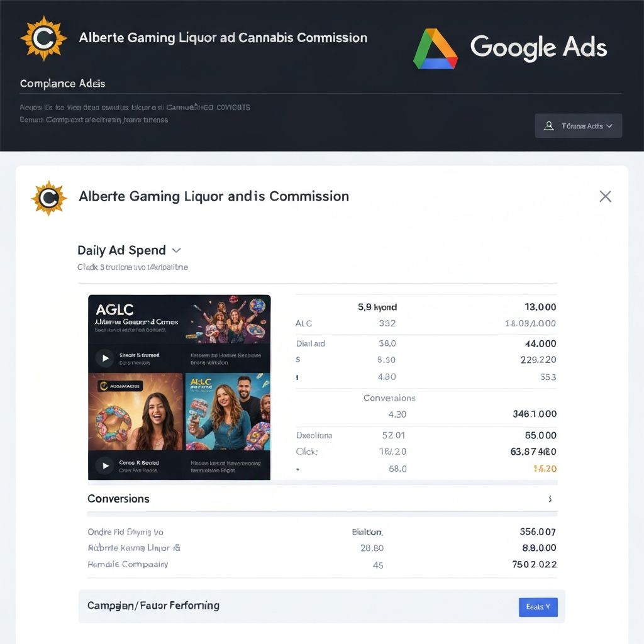Viewport: 644px width, 644px height.
Task: Click the '26.80' value
Action: click(x=372, y=548)
